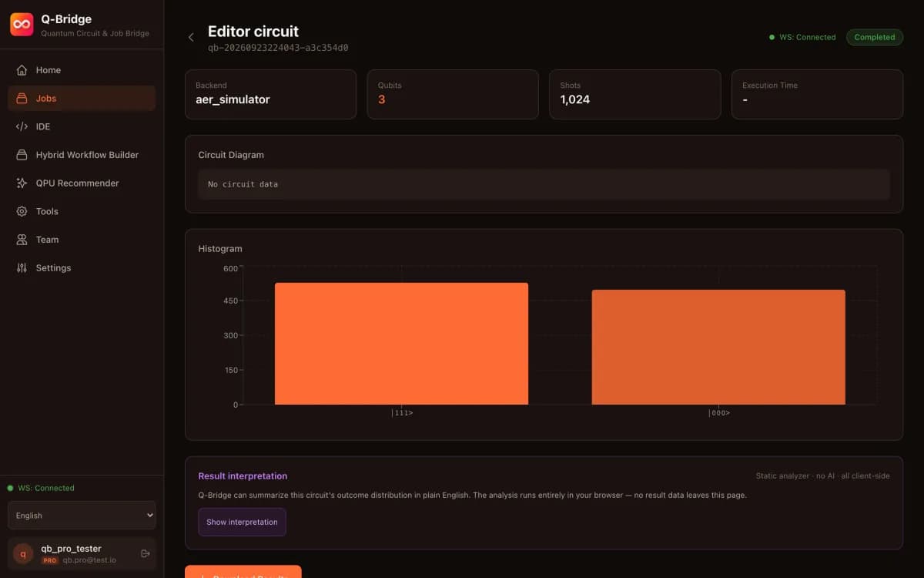Viewport: 924px width, 578px height.
Task: Click the sidebar 'WS: Connected' indicator
Action: coord(41,488)
